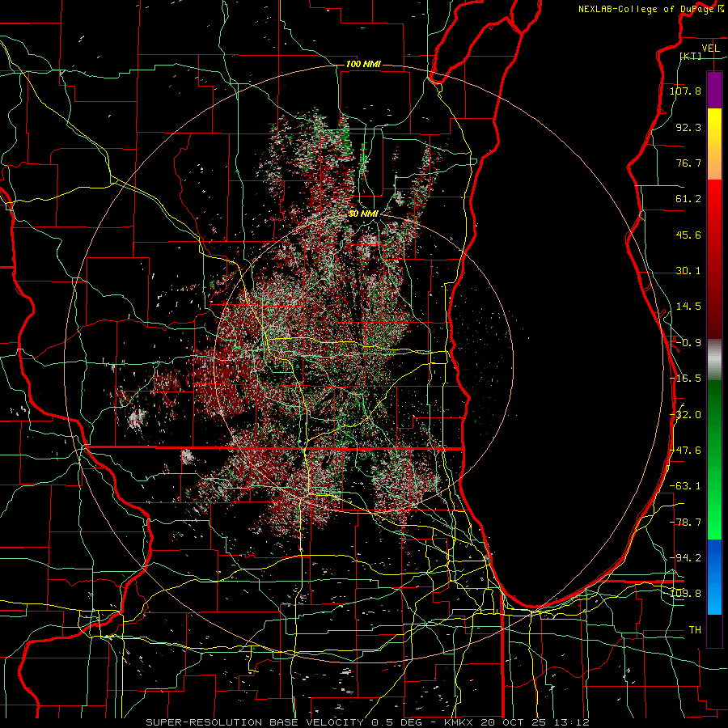Click the purple segment of velocity color bar
The height and width of the screenshot is (728, 728).
pos(714,90)
